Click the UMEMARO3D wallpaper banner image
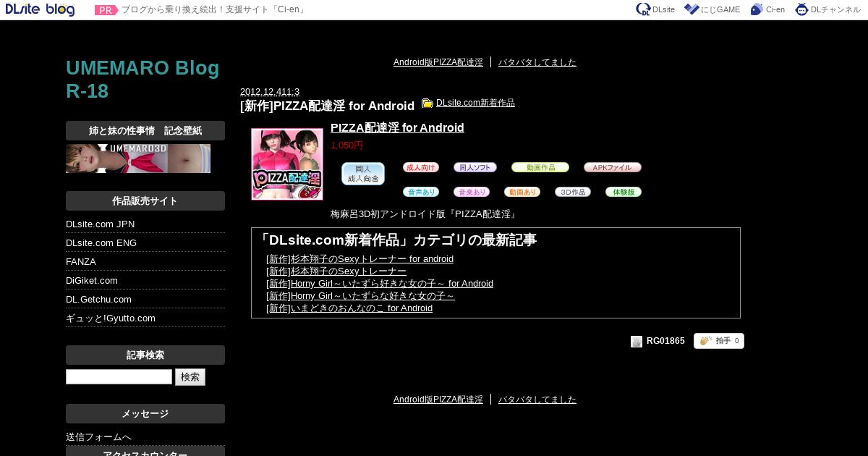This screenshot has width=868, height=456. click(x=138, y=159)
